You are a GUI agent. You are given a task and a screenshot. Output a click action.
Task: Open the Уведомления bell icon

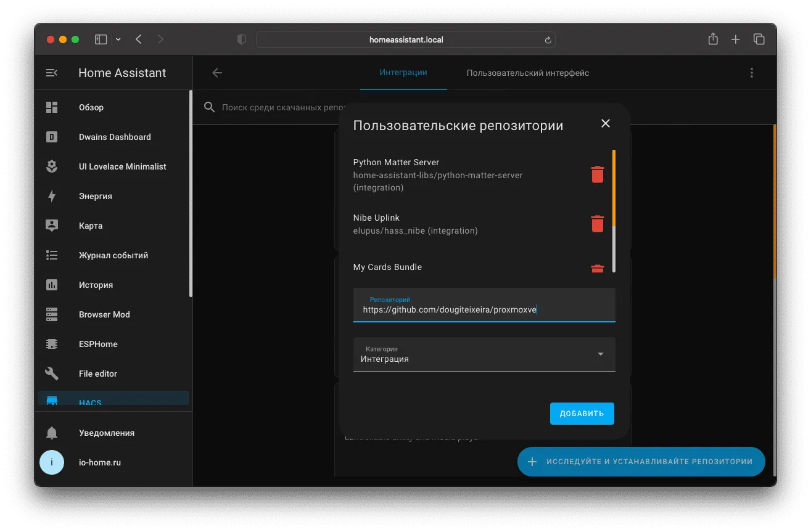(52, 433)
